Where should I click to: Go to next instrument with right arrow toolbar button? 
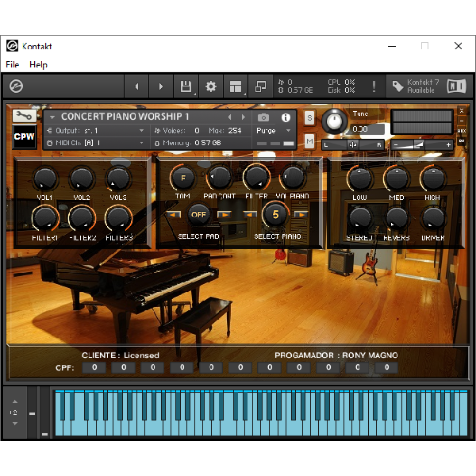(161, 86)
